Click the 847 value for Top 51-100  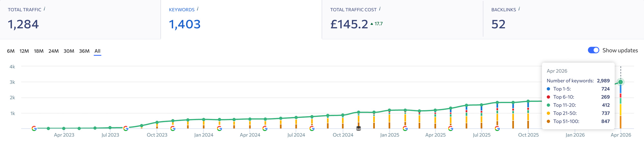tap(605, 121)
